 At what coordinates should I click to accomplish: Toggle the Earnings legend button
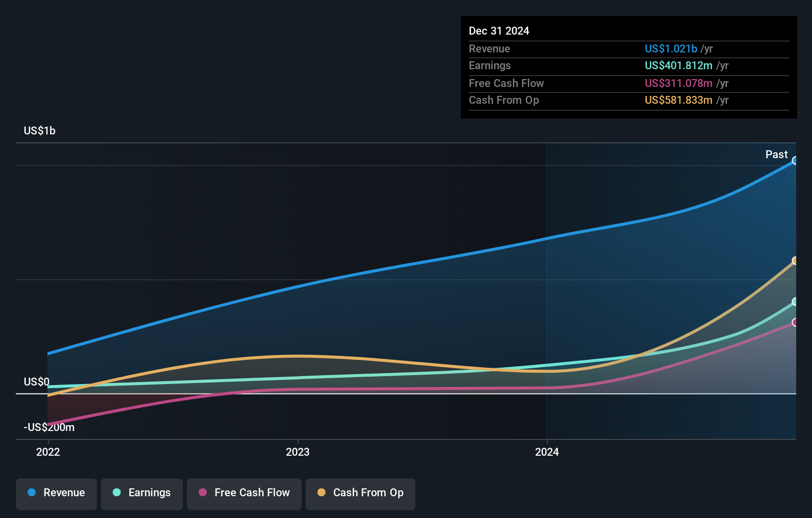[142, 494]
